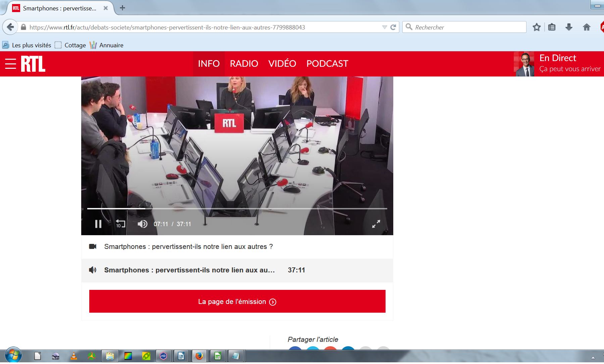604x364 pixels.
Task: Open InfraRecorder taskbar icon
Action: [x=56, y=356]
